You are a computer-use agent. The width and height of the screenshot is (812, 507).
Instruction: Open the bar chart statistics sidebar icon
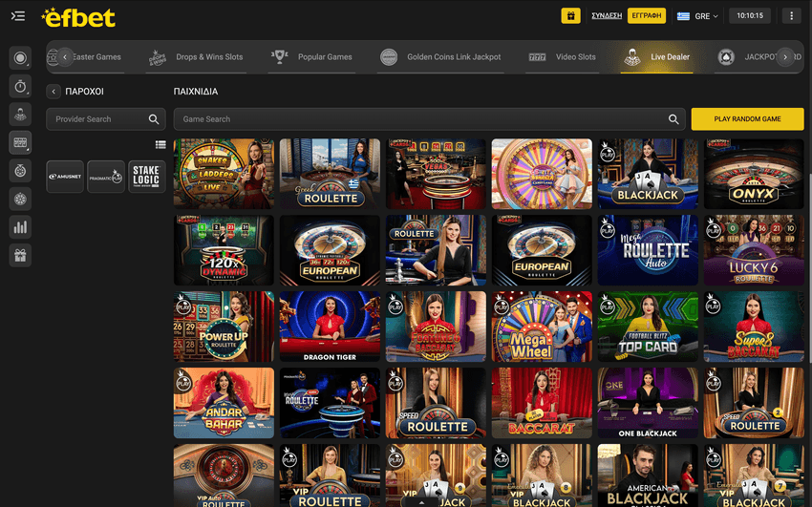pos(20,227)
